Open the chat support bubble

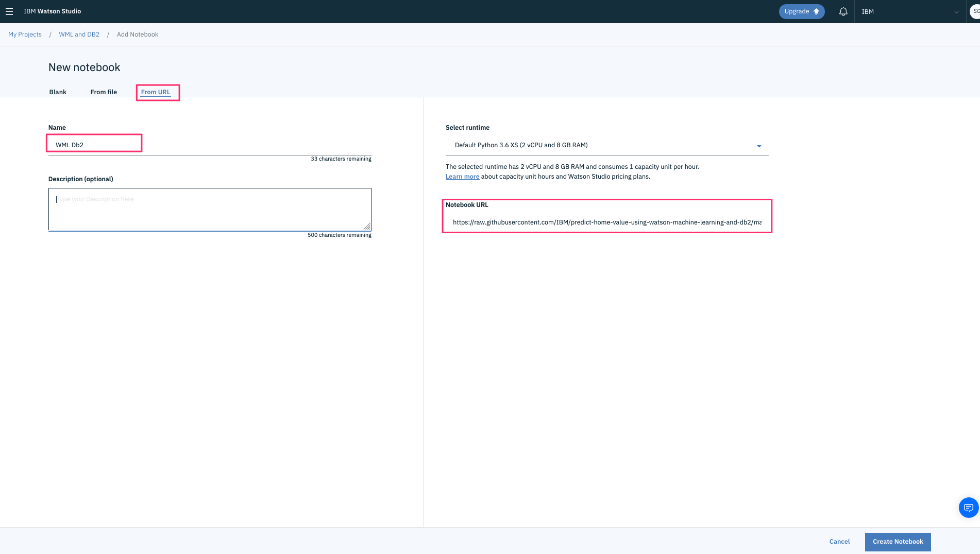[968, 508]
